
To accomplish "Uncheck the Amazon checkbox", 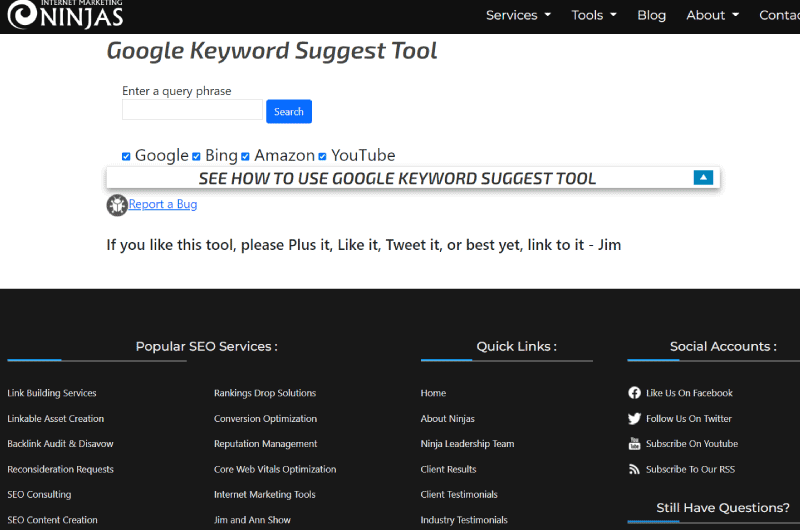I will (245, 156).
